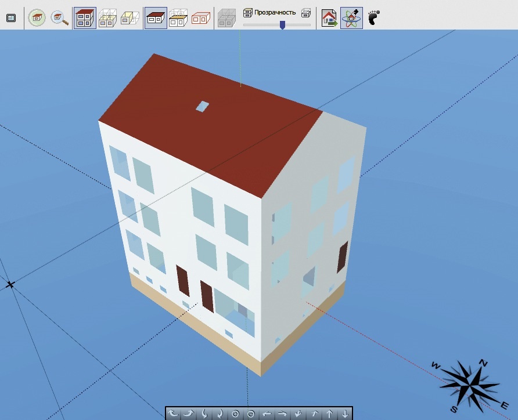Click the rotate right curved arrow button
Image resolution: width=518 pixels, height=420 pixels.
pos(188,414)
